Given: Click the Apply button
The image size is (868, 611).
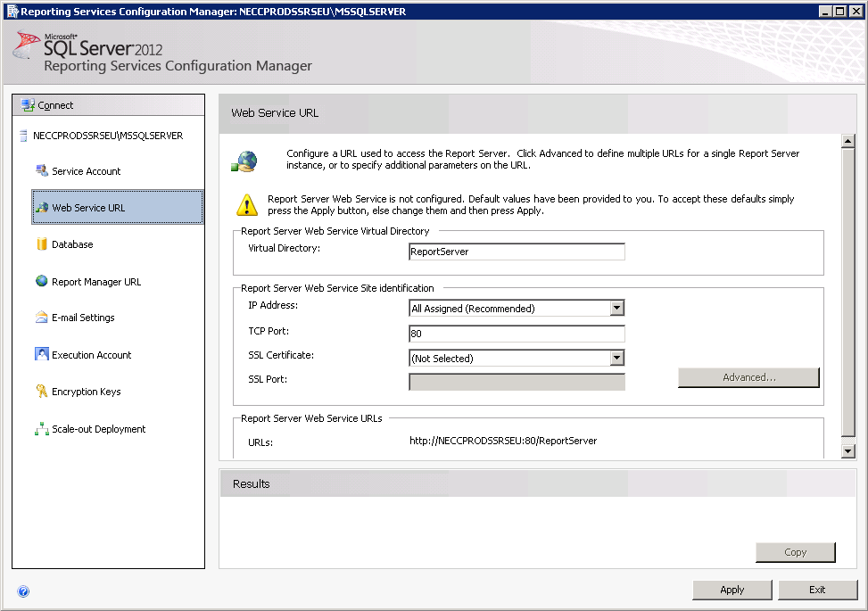Looking at the screenshot, I should (x=732, y=590).
